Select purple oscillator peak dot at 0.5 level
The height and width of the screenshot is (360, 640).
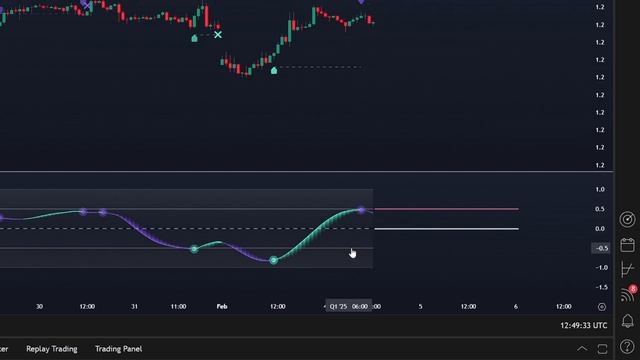[x=361, y=210]
